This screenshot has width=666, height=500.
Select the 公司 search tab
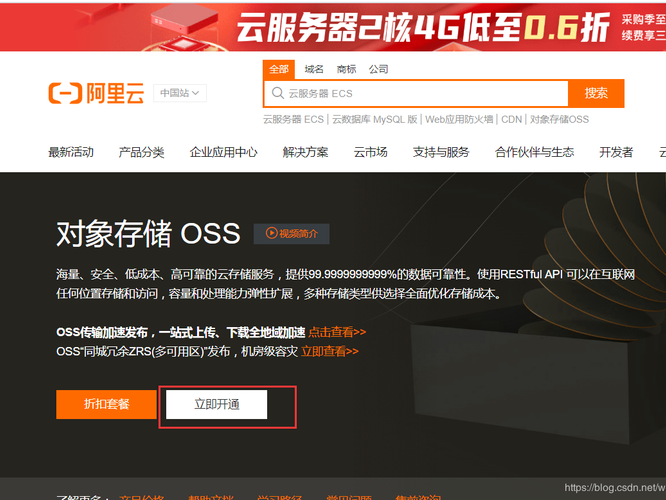point(378,69)
